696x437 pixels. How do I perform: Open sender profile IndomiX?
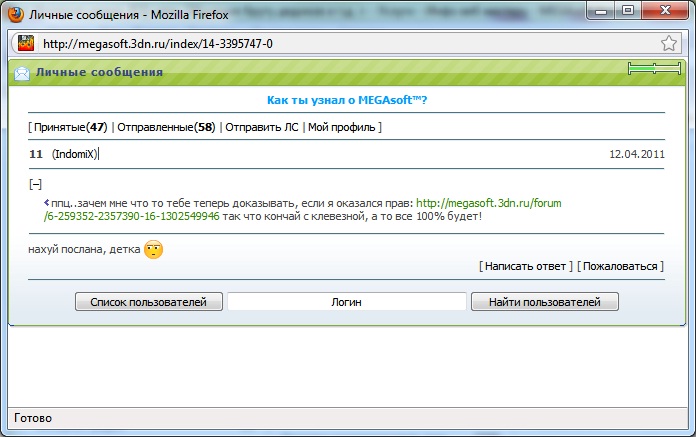pos(75,154)
